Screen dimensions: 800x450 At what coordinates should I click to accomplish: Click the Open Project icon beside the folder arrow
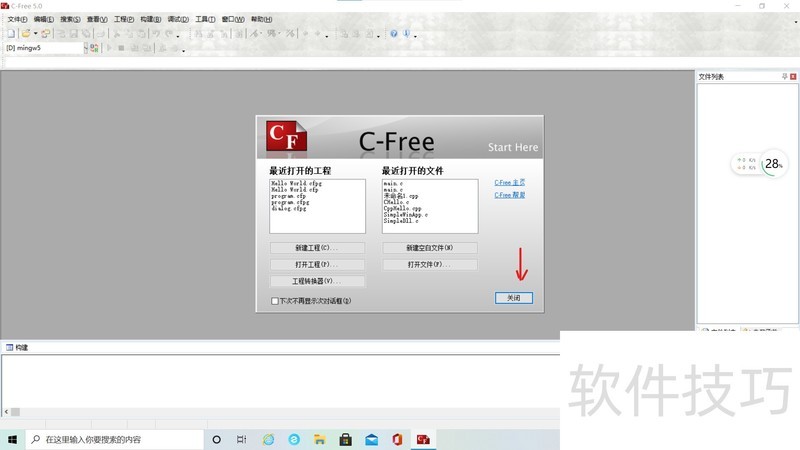tap(45, 34)
